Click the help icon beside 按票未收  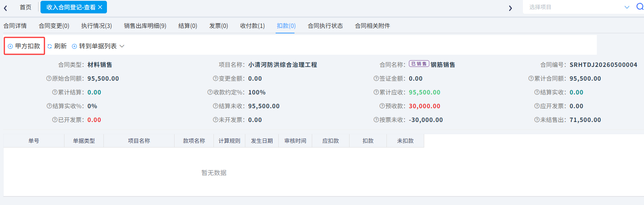click(376, 120)
